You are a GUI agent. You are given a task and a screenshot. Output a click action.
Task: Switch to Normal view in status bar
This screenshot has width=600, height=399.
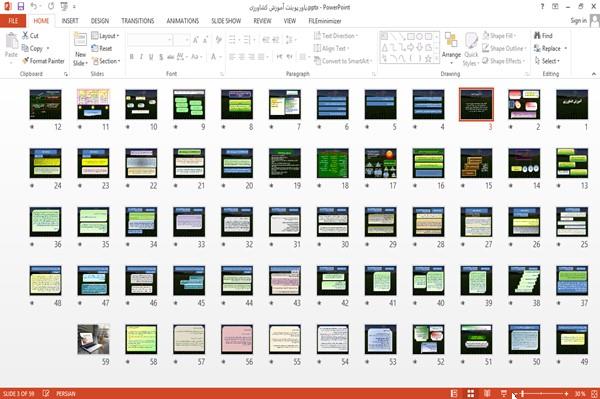click(x=454, y=393)
